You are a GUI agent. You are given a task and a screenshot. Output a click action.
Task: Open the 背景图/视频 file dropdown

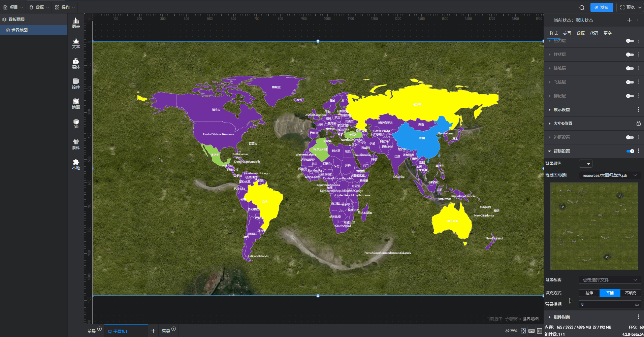(x=610, y=175)
